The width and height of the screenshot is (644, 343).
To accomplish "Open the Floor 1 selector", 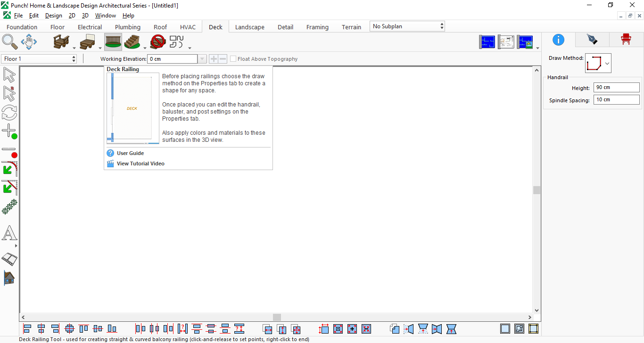I will [x=39, y=59].
